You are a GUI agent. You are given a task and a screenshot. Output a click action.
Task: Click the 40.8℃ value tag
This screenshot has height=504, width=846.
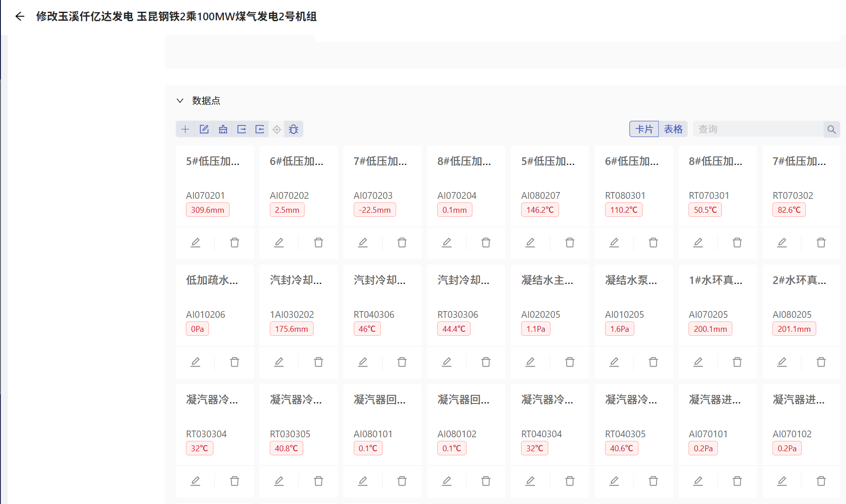[286, 448]
